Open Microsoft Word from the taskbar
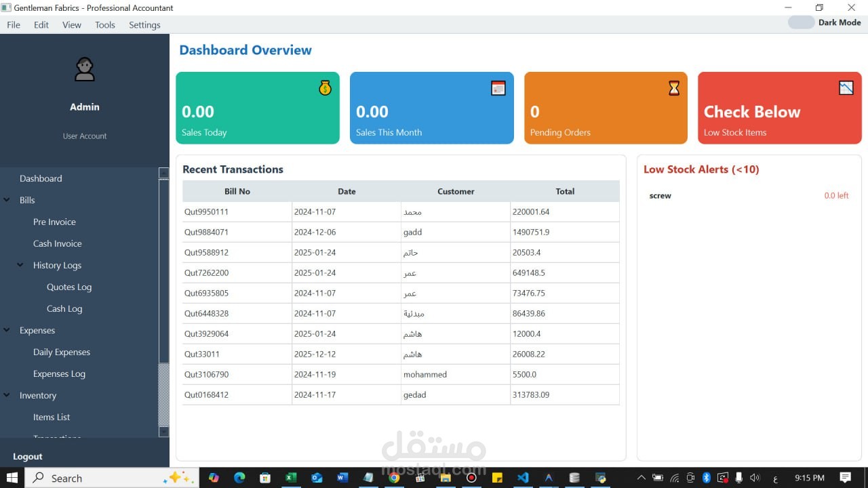 coord(342,478)
